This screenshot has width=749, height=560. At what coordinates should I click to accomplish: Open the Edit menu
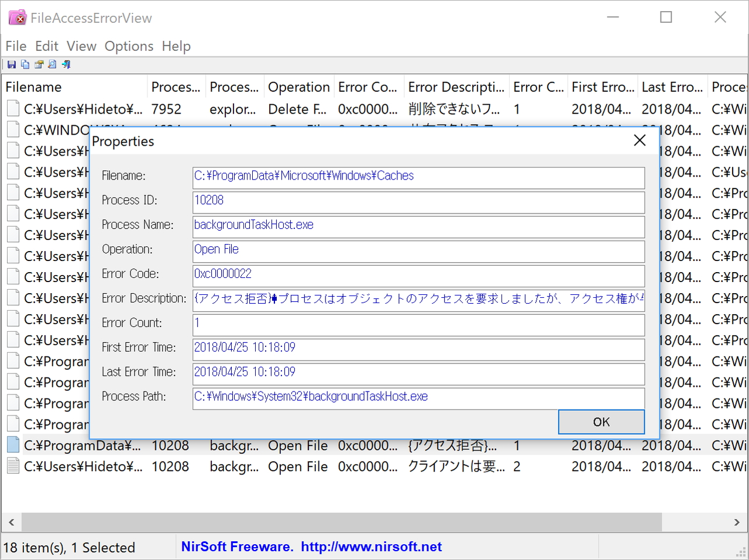pos(47,46)
